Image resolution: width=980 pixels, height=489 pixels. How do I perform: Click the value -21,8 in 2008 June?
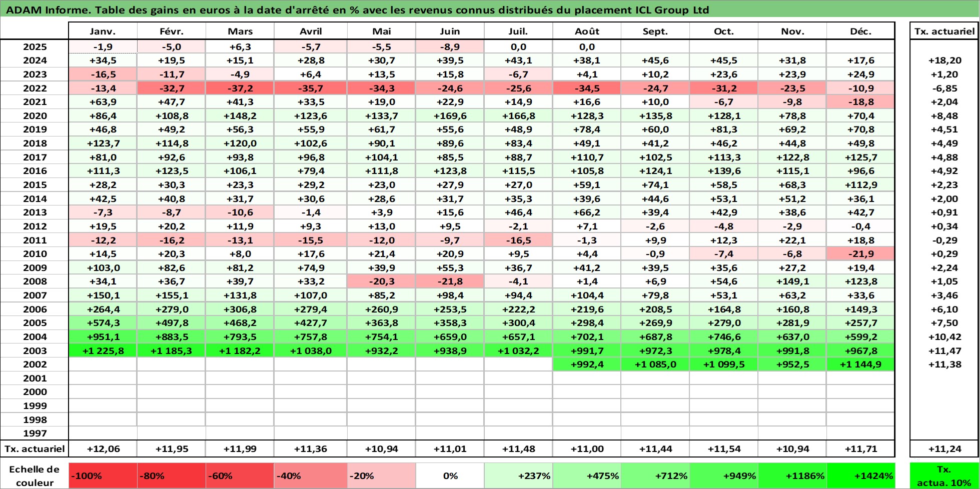(450, 281)
